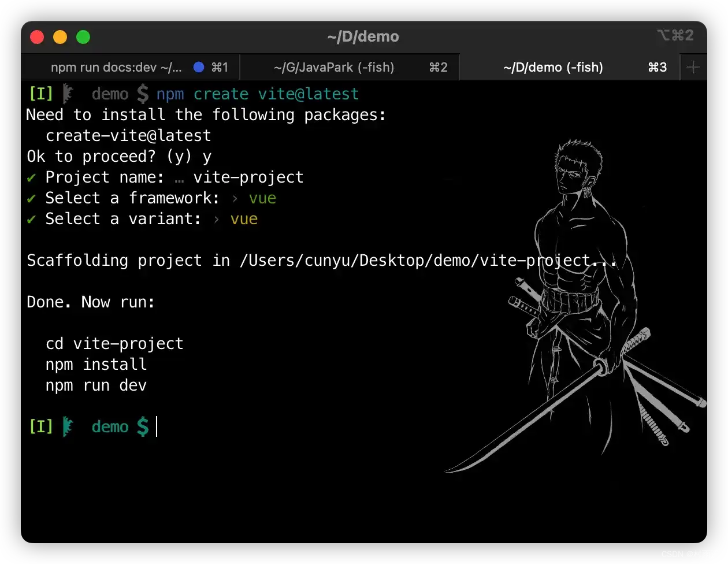Click the yellow minimize window button
Screen dimensions: 728x564
tap(60, 37)
